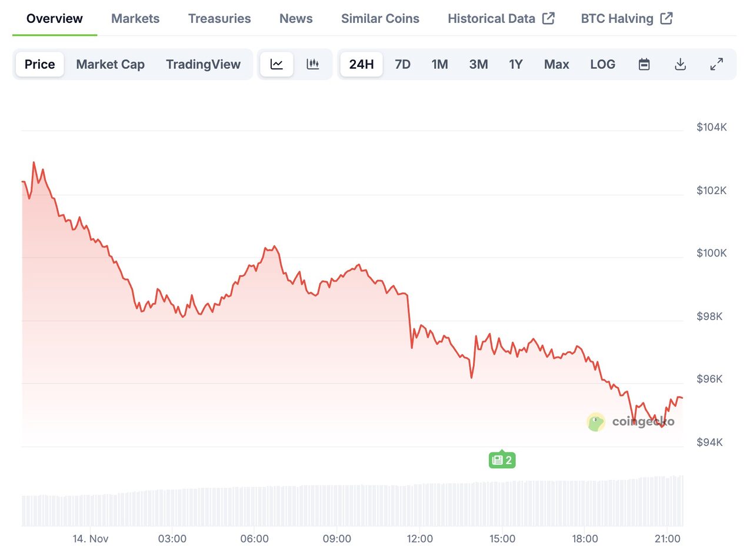Click the CoinGecko watermark logo on chart

coord(596,422)
